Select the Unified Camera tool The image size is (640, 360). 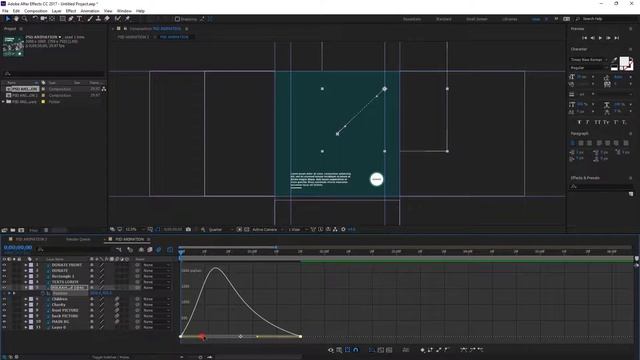43,19
